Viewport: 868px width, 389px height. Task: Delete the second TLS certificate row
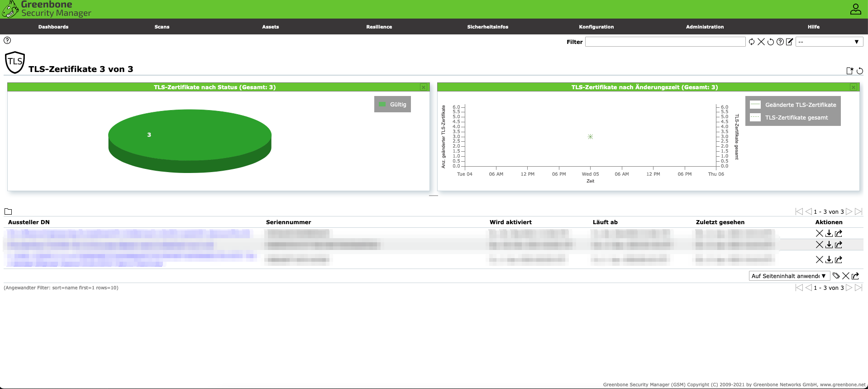pyautogui.click(x=820, y=245)
